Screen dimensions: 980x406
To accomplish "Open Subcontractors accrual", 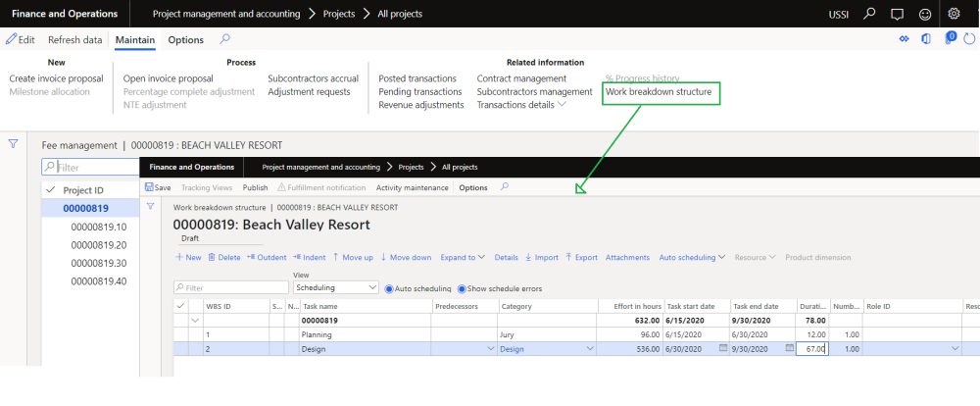I will coord(314,78).
